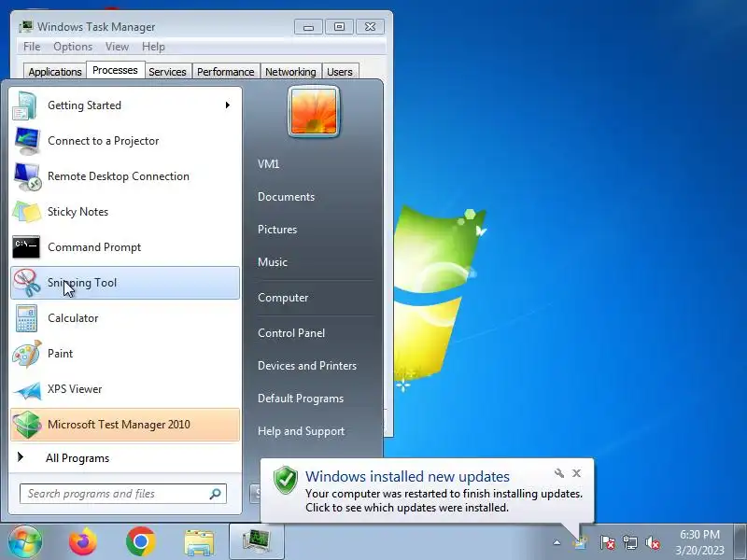Open Windows Explorer from the taskbar
Screen dimensions: 747x560
[199, 542]
